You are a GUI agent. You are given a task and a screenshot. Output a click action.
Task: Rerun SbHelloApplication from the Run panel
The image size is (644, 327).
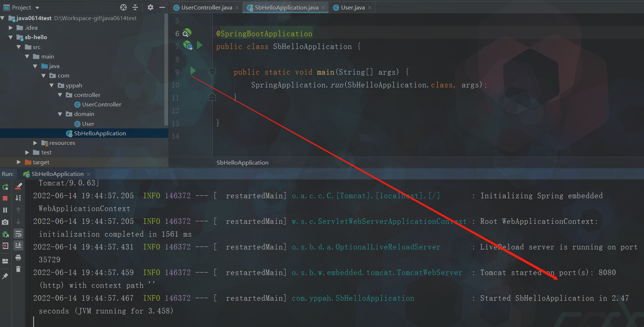[x=5, y=187]
